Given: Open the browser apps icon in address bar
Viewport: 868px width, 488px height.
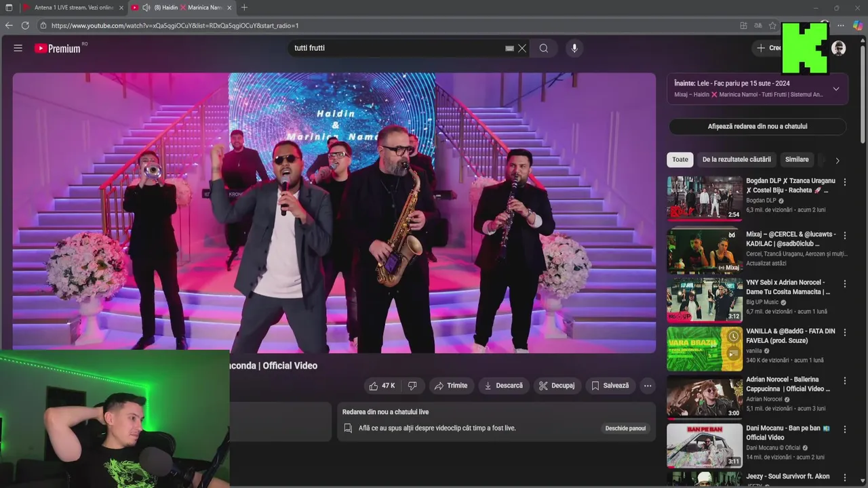Looking at the screenshot, I should click(744, 26).
